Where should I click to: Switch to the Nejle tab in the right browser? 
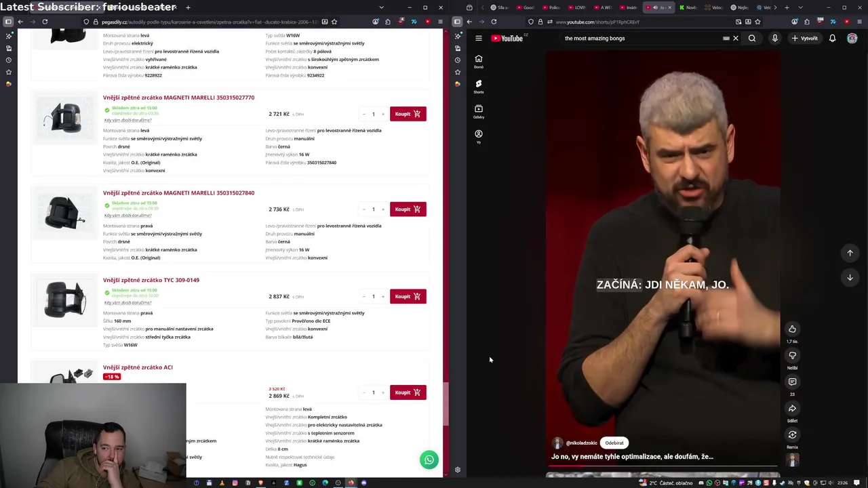(739, 7)
